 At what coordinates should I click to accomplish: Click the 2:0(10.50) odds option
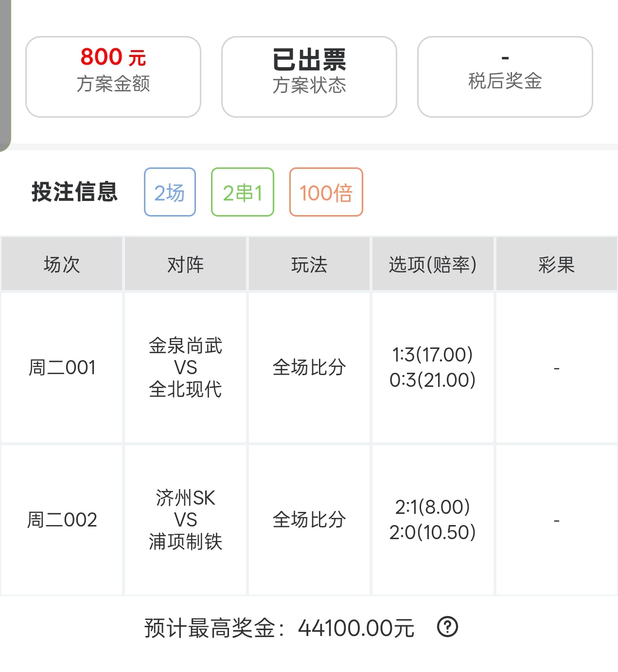click(433, 532)
